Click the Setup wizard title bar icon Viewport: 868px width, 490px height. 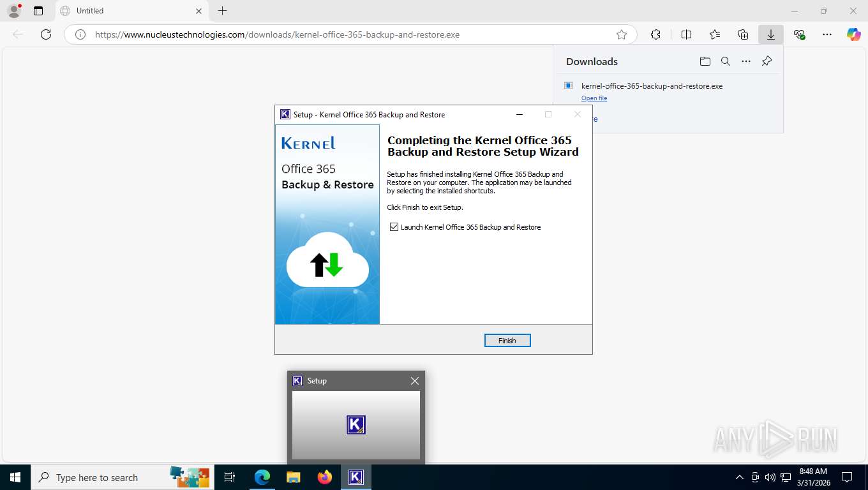click(x=285, y=115)
